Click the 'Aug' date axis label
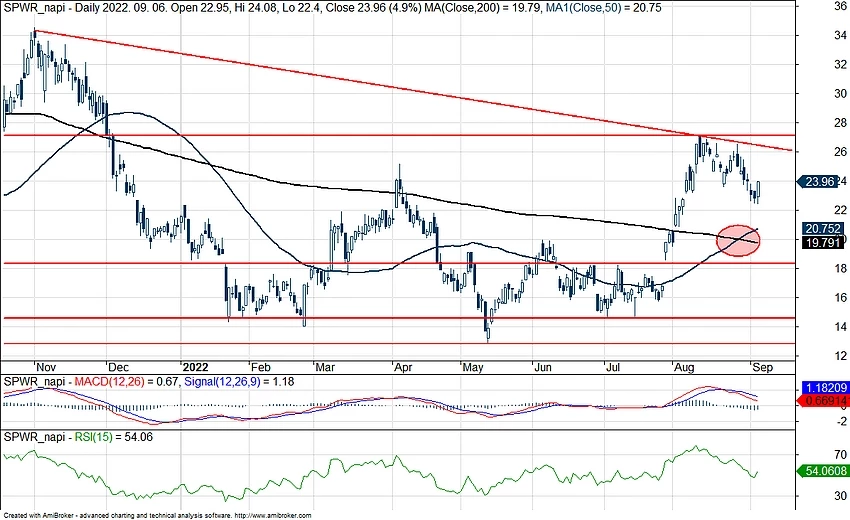 tap(684, 367)
